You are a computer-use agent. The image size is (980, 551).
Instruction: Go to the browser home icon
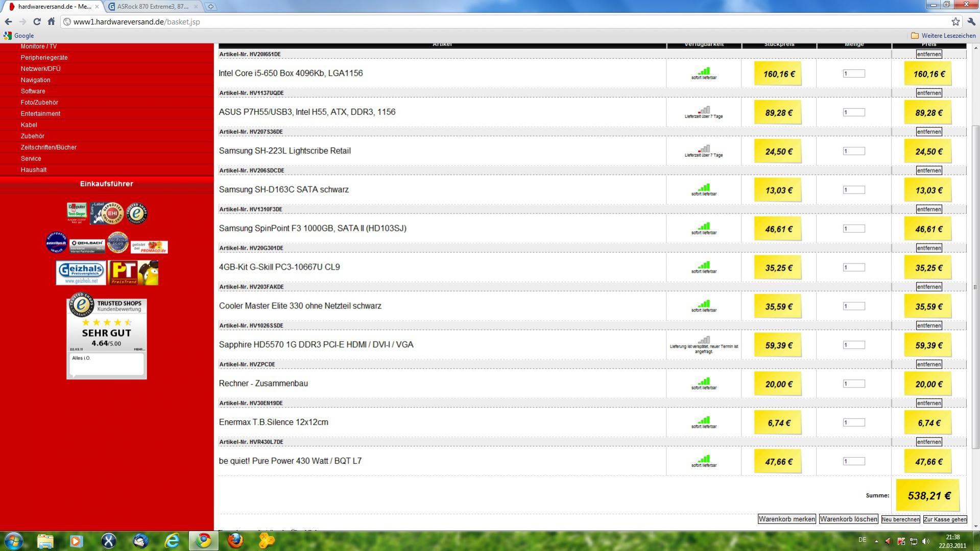(x=51, y=21)
